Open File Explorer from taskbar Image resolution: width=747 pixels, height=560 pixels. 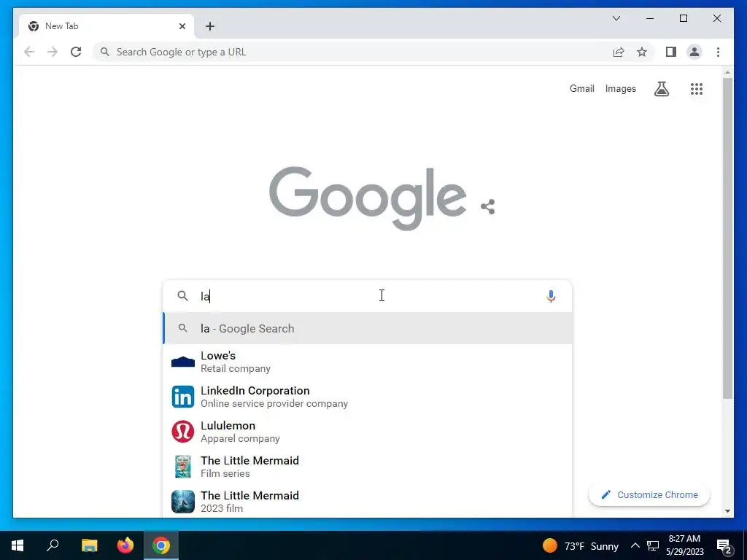[x=89, y=545]
